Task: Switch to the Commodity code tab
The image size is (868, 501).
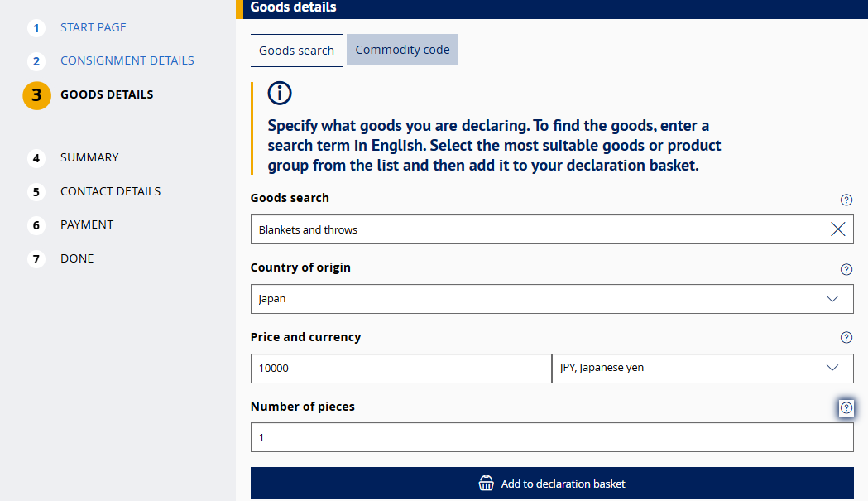Action: click(402, 50)
